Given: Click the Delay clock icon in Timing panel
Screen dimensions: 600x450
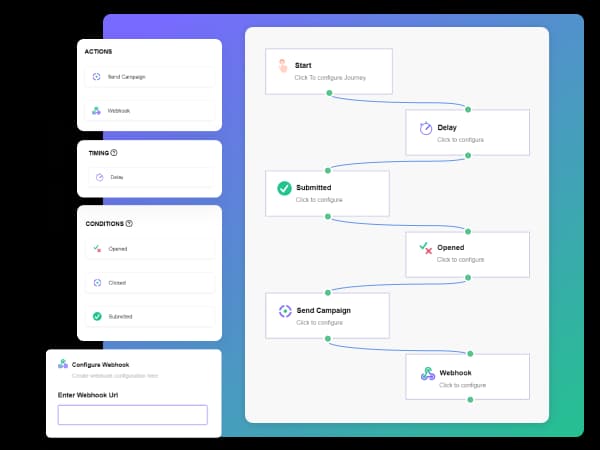Looking at the screenshot, I should pos(100,177).
